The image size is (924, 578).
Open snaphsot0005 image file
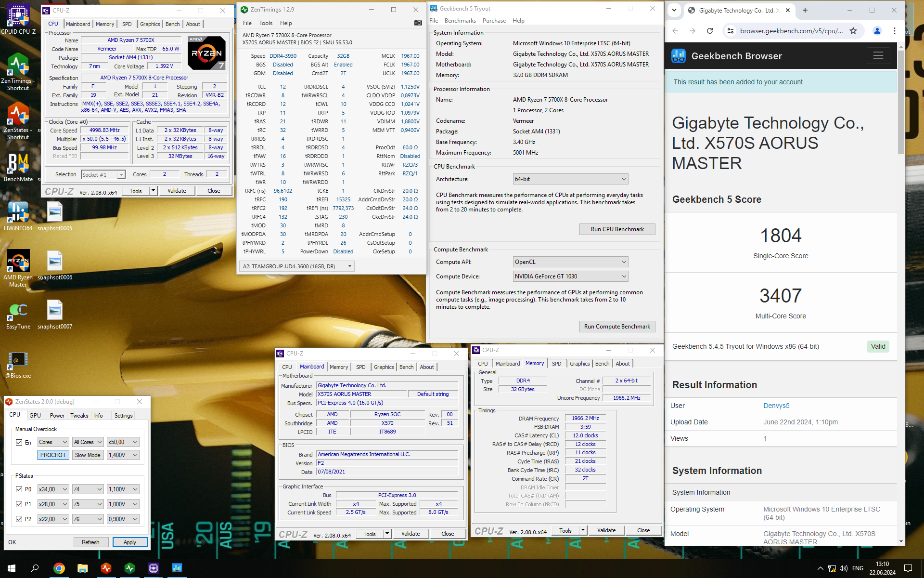coord(55,217)
